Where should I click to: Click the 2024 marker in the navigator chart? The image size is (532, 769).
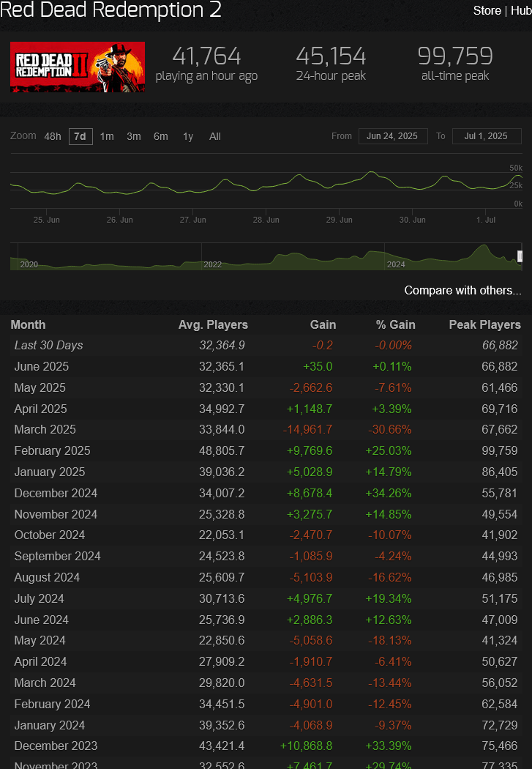pyautogui.click(x=396, y=264)
